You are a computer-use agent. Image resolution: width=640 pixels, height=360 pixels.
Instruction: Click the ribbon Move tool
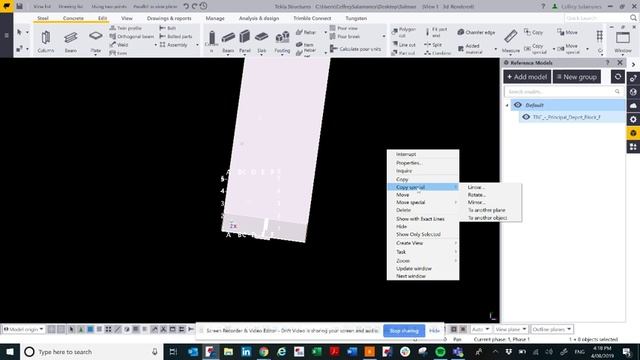tap(568, 32)
